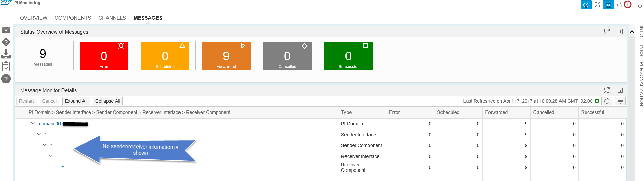The width and height of the screenshot is (644, 181).
Task: Click the Receiver Interface asterisk link
Action: [x=57, y=156]
